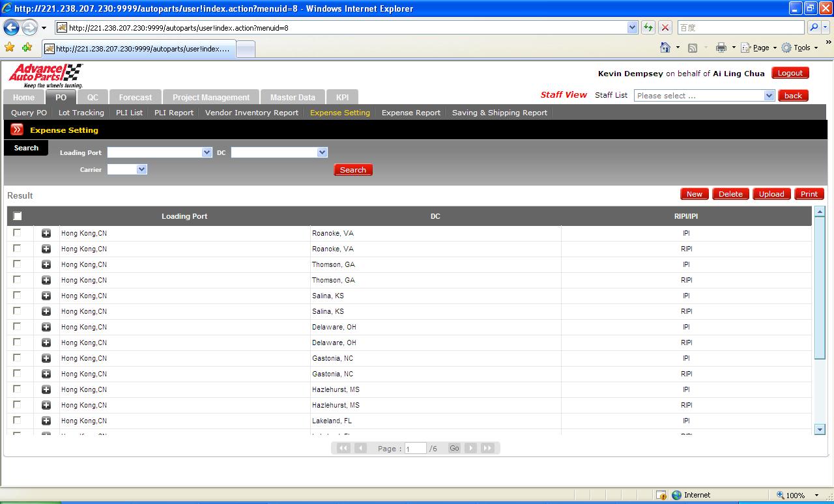Check the first Roanoke, VA IPI row

(17, 232)
